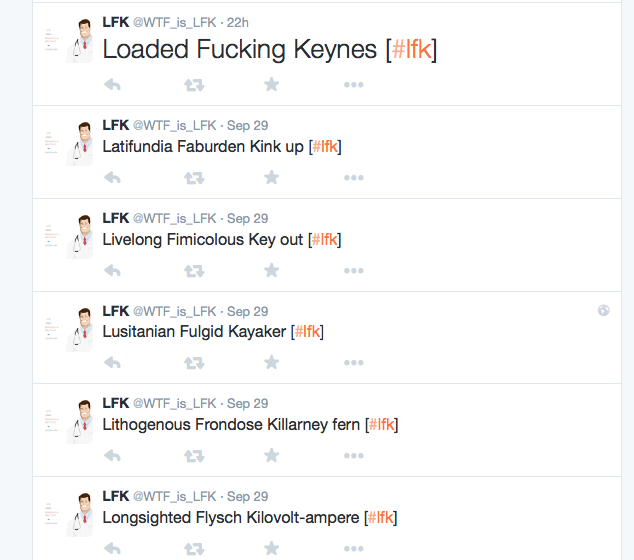Open #lfk hashtag in Lusitanian Fulgid Kayaker tweet
The width and height of the screenshot is (634, 560).
(307, 332)
